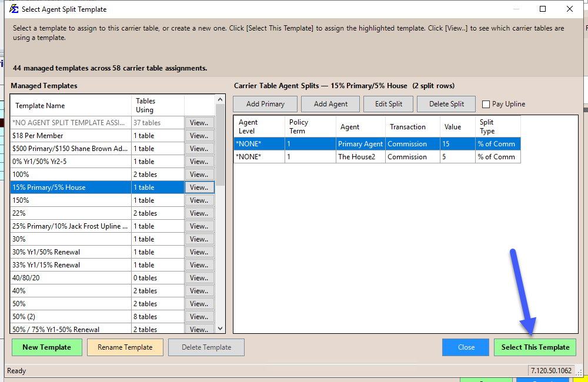Click Add Primary button

[x=265, y=104]
